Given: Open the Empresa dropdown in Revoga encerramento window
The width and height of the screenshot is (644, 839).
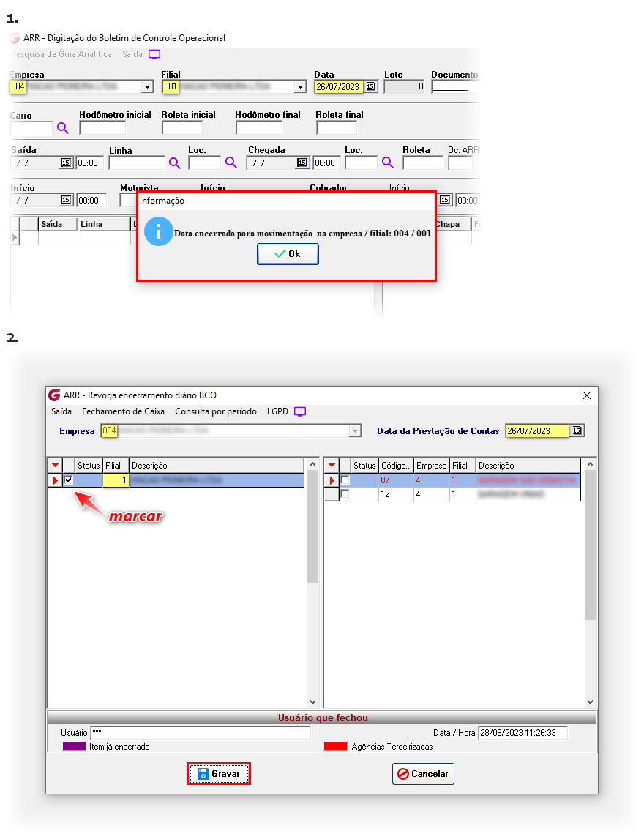Looking at the screenshot, I should tap(355, 430).
